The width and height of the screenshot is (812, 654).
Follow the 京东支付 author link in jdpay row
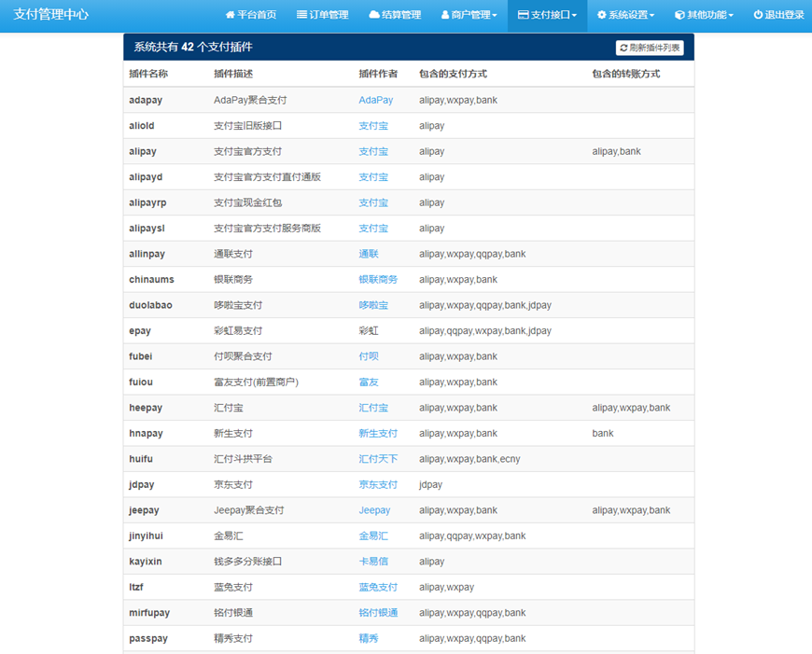pos(378,485)
